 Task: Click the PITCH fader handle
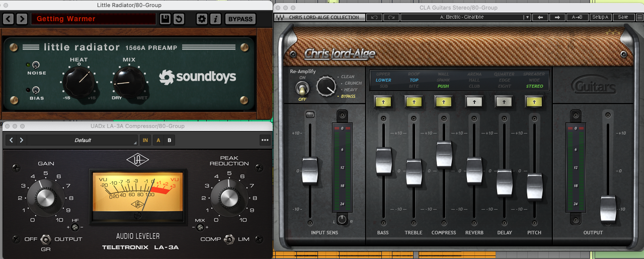point(534,186)
